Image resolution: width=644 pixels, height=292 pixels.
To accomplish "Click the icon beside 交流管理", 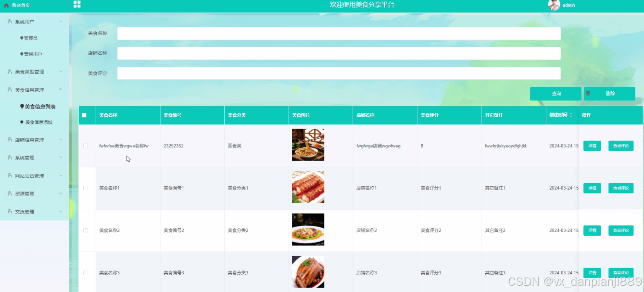I will coord(10,211).
